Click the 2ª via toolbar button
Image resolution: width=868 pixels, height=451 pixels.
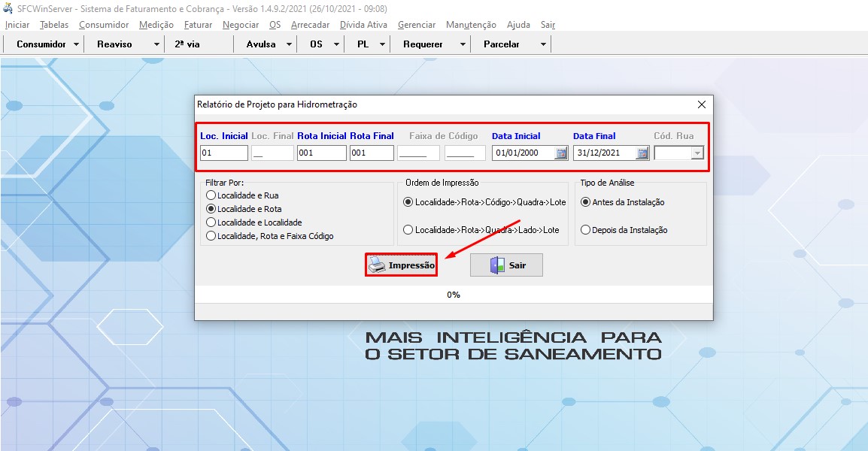(x=187, y=44)
